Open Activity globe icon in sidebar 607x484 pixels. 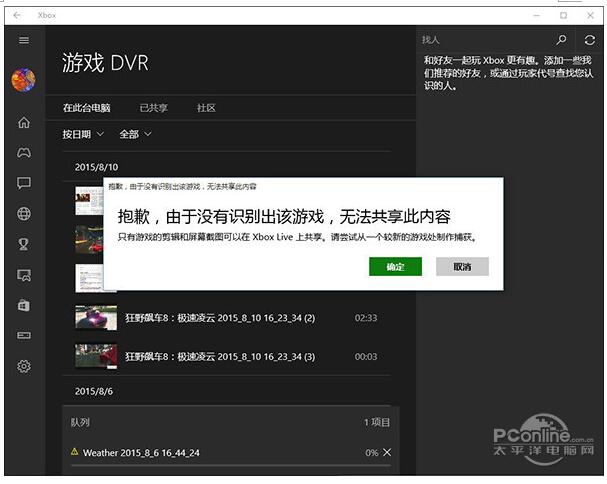coord(24,214)
